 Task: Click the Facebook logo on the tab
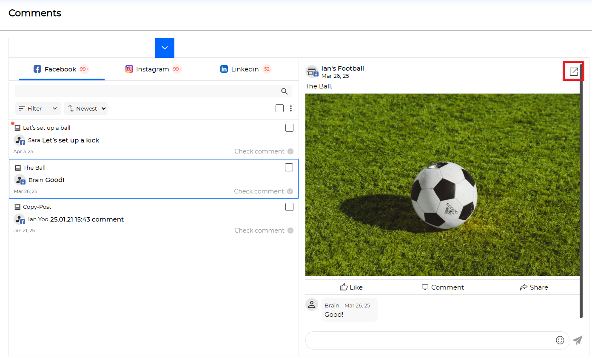coord(37,69)
